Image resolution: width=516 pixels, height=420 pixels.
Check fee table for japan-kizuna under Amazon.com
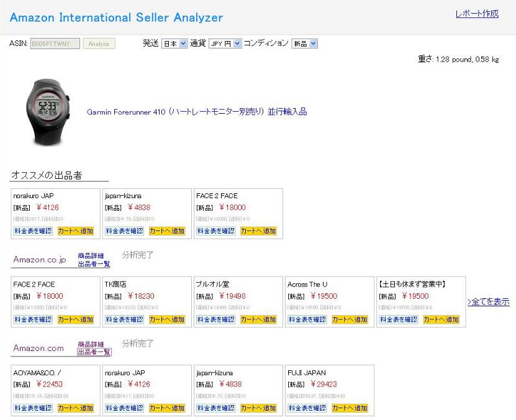(x=216, y=408)
